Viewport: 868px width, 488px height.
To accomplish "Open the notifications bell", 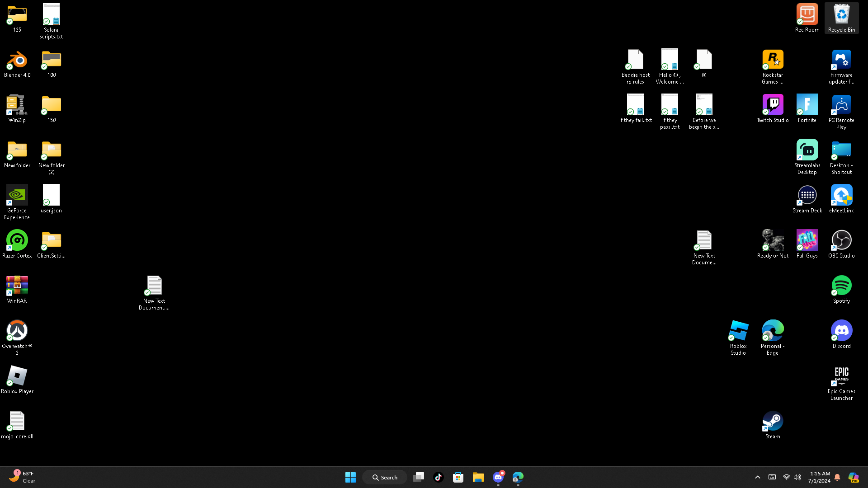I will pos(837,477).
